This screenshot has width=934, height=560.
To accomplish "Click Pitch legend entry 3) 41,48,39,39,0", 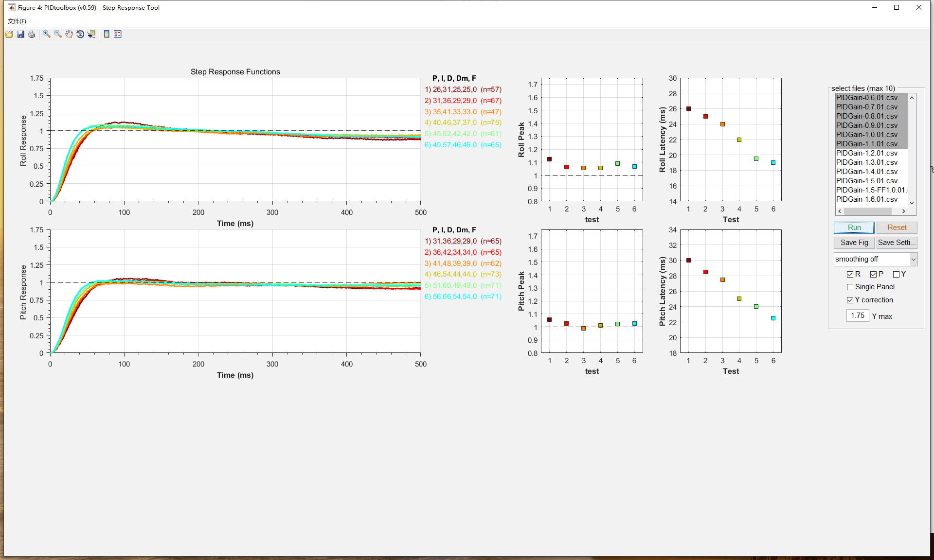I will pyautogui.click(x=463, y=263).
